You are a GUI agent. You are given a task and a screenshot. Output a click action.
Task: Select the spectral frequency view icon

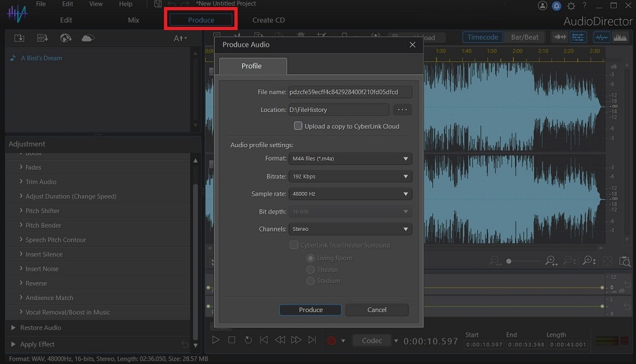620,37
